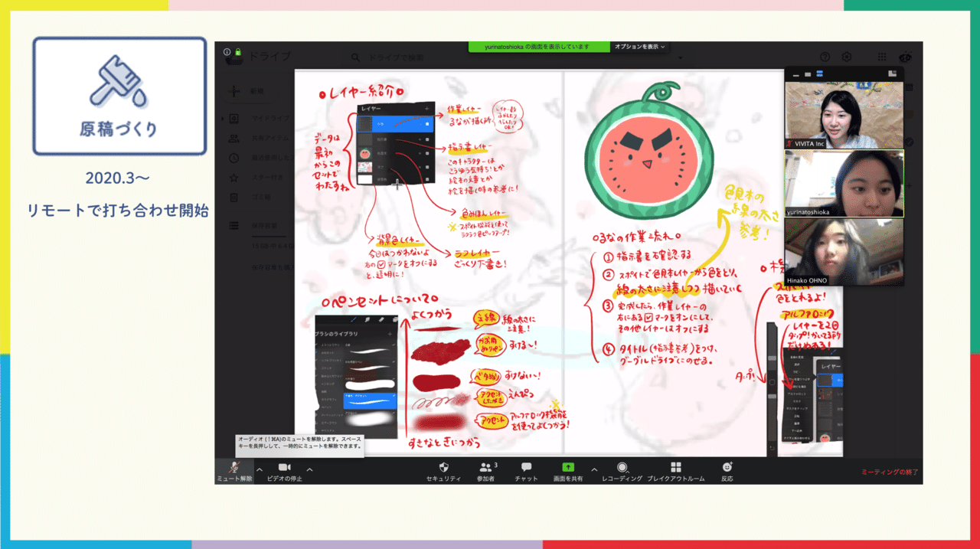Open ブレイクアウトルーム breakout rooms
Screen dimensions: 980x549
pyautogui.click(x=676, y=471)
